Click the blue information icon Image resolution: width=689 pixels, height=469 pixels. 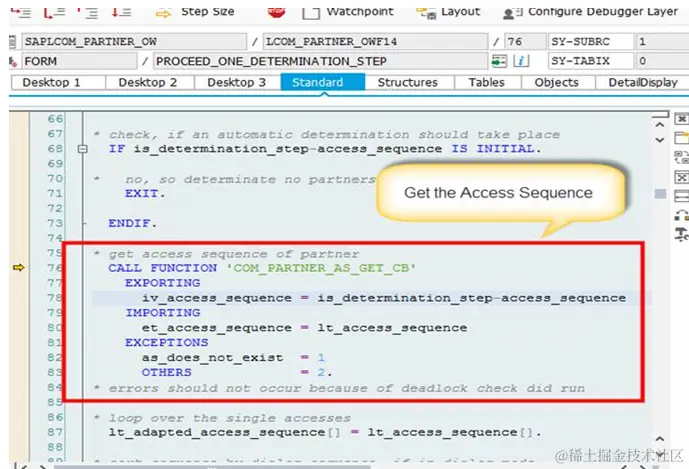coord(521,61)
